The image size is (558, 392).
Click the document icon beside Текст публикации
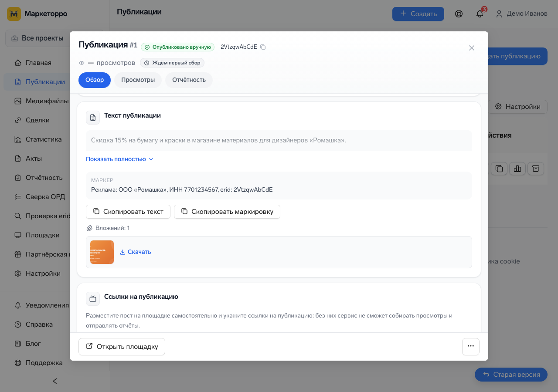[x=93, y=118]
